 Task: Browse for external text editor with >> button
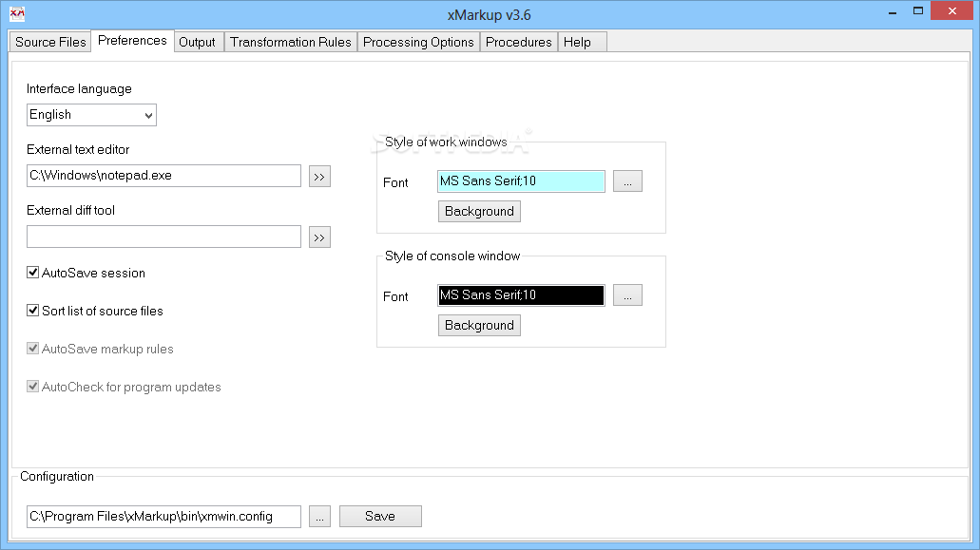pos(319,177)
